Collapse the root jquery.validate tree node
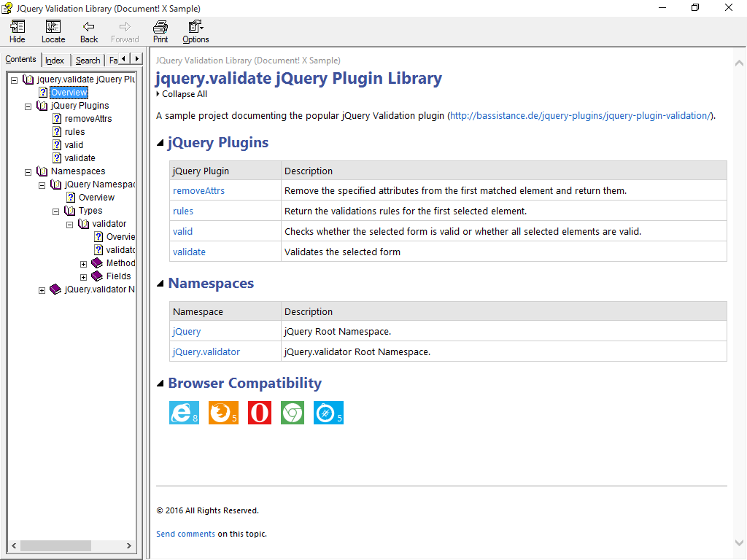The image size is (747, 560). 15,80
